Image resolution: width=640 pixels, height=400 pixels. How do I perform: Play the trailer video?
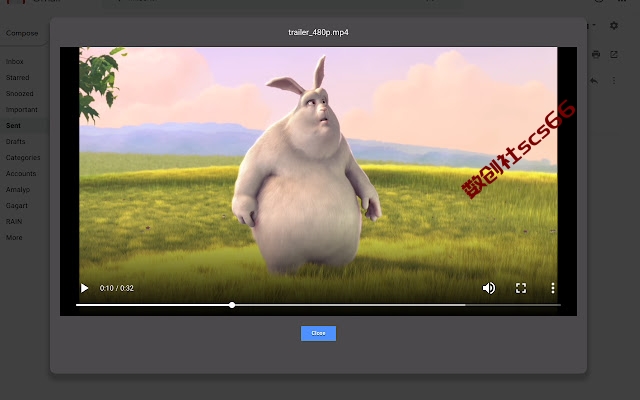click(x=84, y=288)
